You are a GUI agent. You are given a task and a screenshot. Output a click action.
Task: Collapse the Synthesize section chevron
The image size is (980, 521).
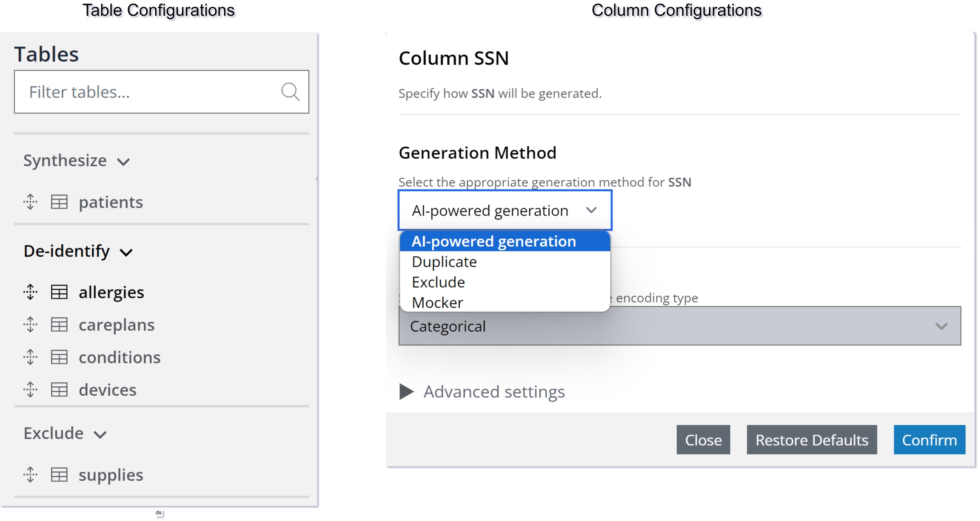click(123, 162)
